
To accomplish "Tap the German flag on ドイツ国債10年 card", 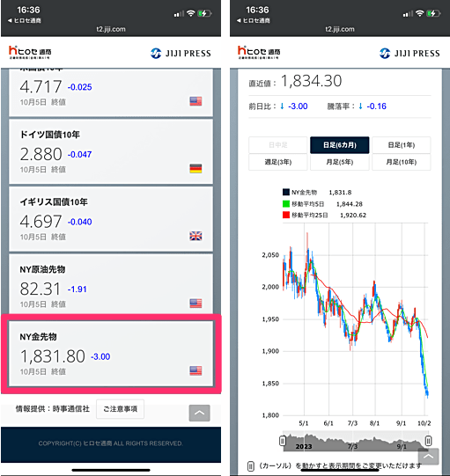I will (195, 168).
